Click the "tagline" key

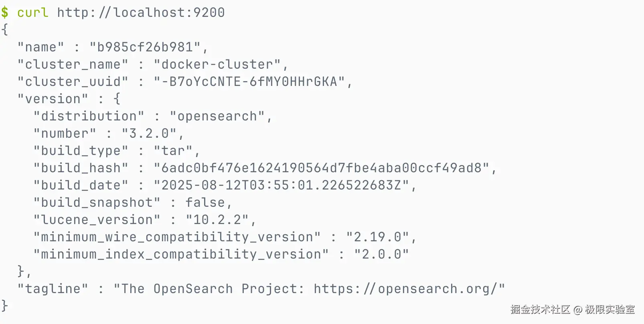pyautogui.click(x=53, y=289)
